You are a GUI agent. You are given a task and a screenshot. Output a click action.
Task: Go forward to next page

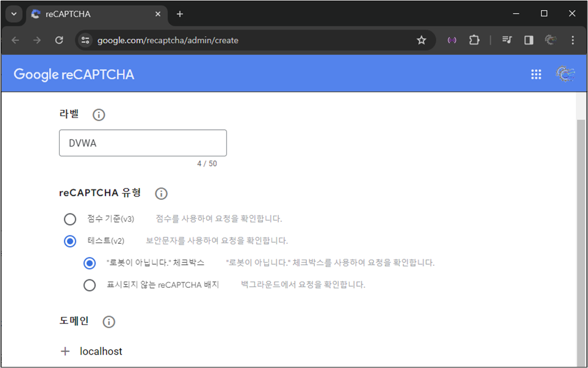tap(37, 40)
